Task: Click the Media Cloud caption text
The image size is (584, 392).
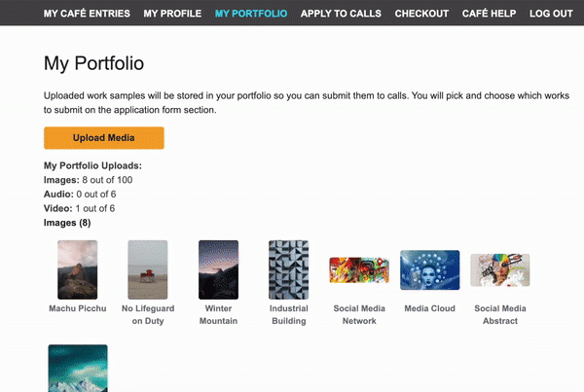Action: 430,308
